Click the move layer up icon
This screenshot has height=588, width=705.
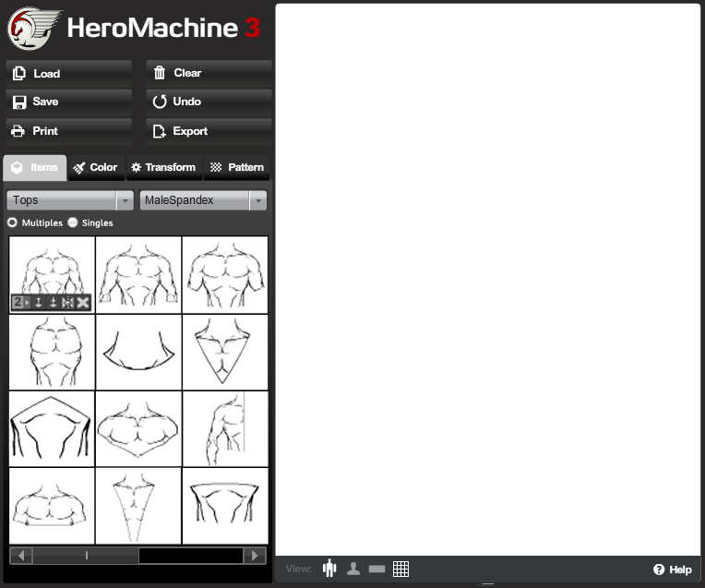(x=39, y=303)
